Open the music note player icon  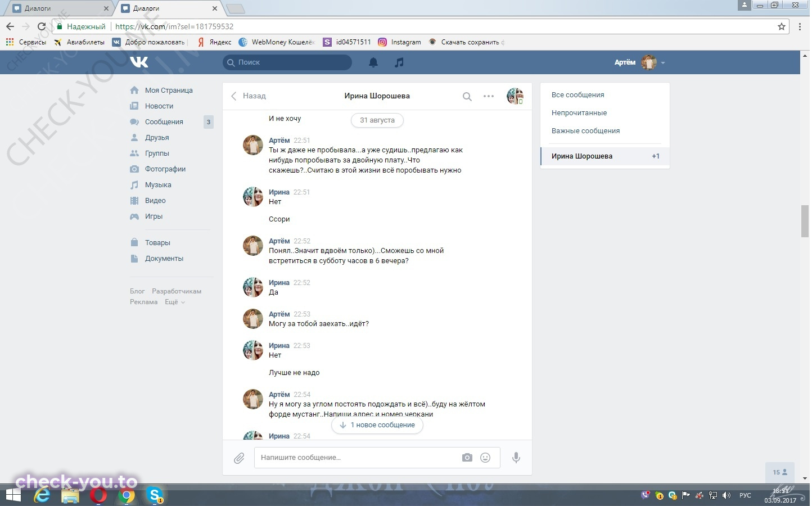[x=399, y=62]
